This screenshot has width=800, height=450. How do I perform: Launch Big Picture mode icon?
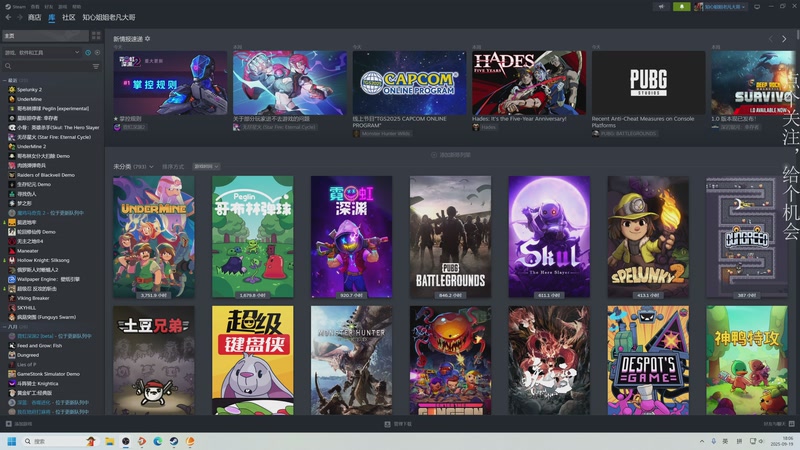coord(757,7)
